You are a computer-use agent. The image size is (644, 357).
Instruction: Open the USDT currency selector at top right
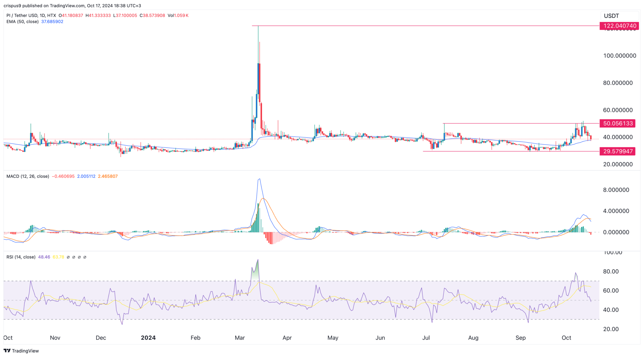(612, 15)
